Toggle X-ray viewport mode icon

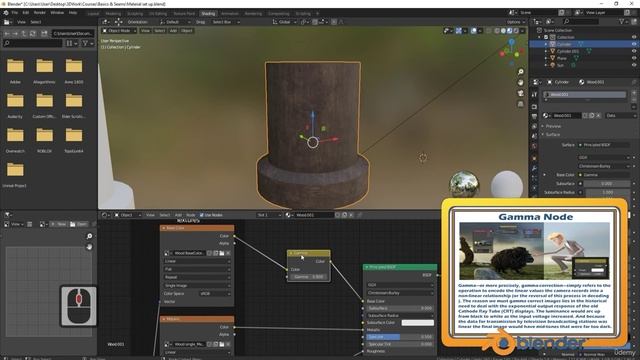click(x=489, y=31)
